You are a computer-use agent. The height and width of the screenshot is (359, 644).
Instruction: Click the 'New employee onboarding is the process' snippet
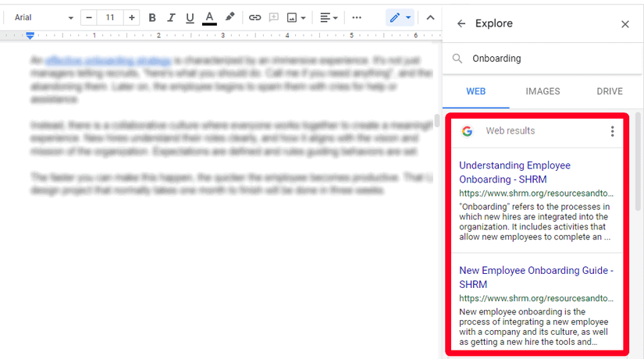(x=534, y=327)
